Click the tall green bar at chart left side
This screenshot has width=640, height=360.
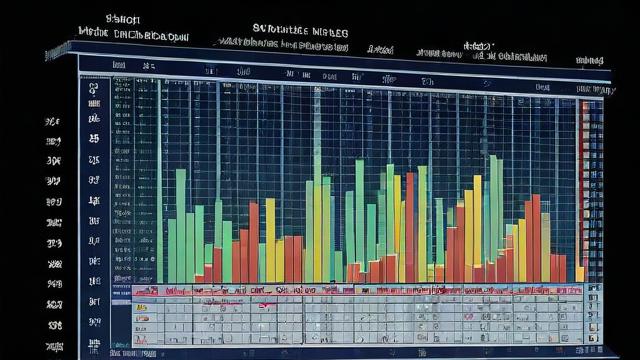click(x=181, y=226)
